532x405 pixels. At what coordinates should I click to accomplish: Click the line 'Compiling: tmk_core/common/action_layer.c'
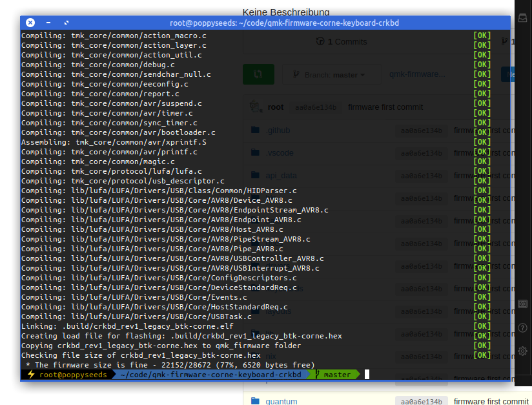(x=114, y=45)
